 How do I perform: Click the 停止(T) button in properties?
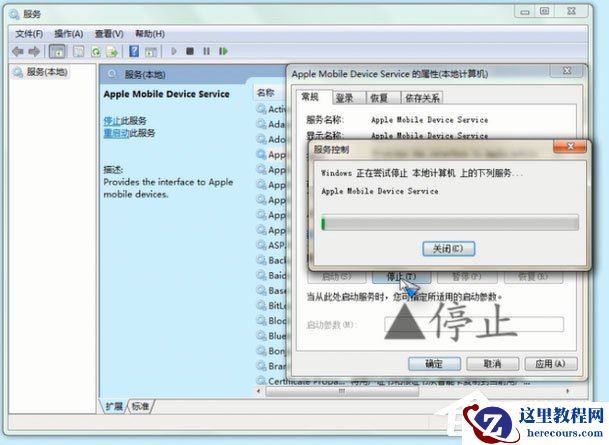(401, 276)
